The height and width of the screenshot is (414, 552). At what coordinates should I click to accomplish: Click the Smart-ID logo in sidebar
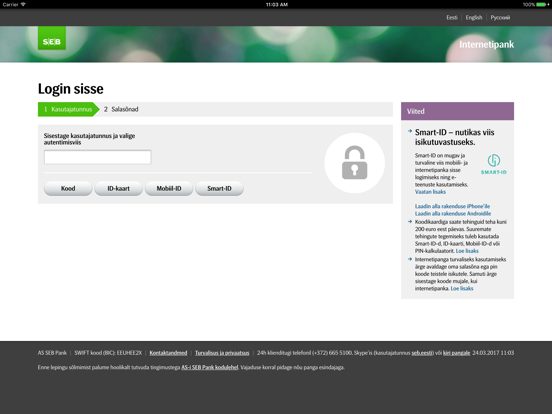coord(494,164)
